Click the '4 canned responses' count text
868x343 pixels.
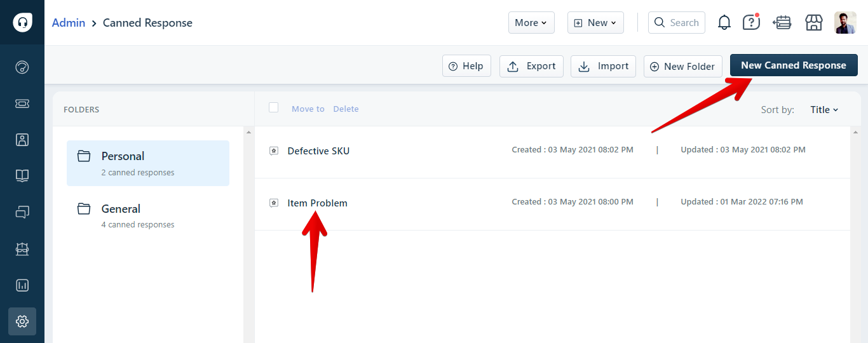pos(138,225)
